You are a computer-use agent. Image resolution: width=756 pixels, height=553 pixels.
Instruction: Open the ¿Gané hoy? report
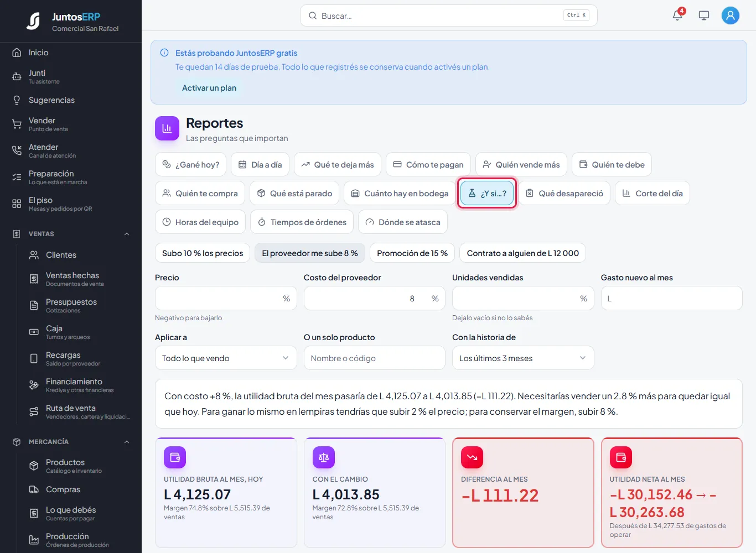pyautogui.click(x=190, y=164)
